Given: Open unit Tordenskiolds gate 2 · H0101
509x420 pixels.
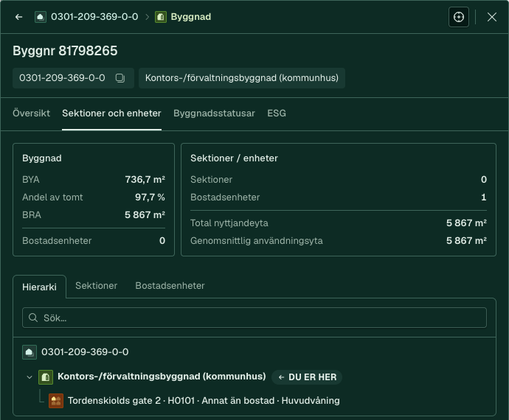Looking at the screenshot, I should (x=204, y=401).
